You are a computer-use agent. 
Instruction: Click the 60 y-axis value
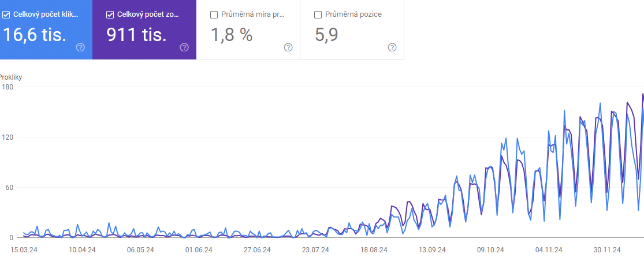coord(9,188)
